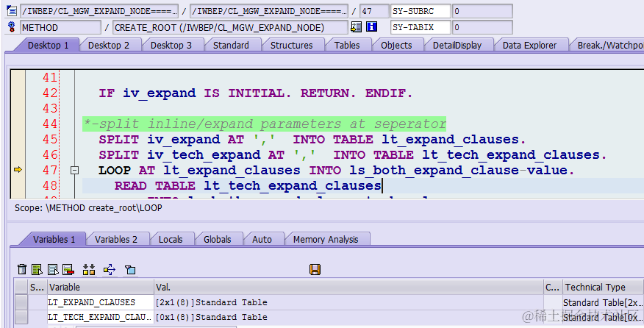644x328 pixels.
Task: Click lt_expand_clauses in line 45
Action: pos(450,139)
